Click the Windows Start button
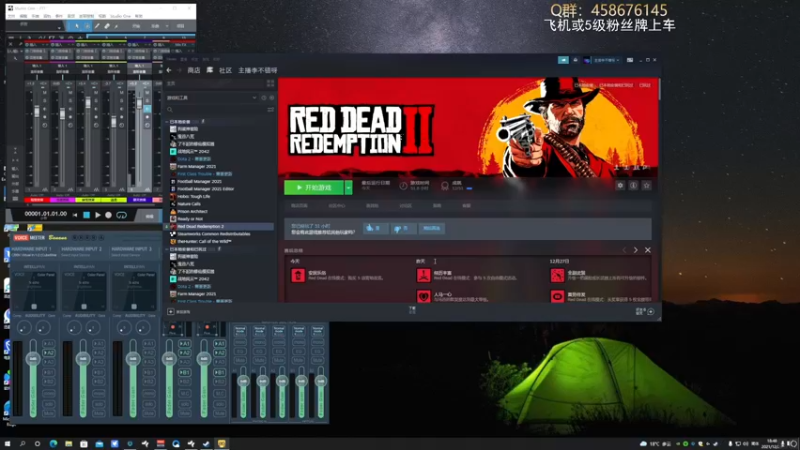This screenshot has height=450, width=800. (x=7, y=444)
